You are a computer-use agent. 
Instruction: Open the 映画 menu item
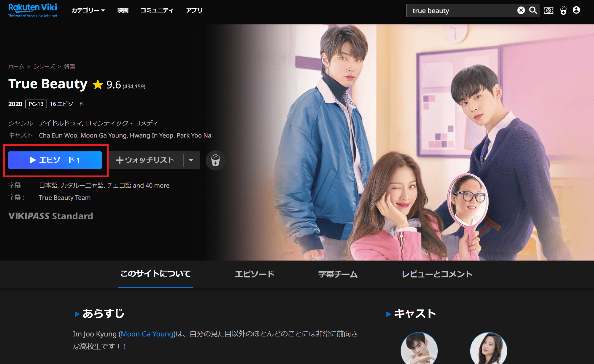[123, 10]
